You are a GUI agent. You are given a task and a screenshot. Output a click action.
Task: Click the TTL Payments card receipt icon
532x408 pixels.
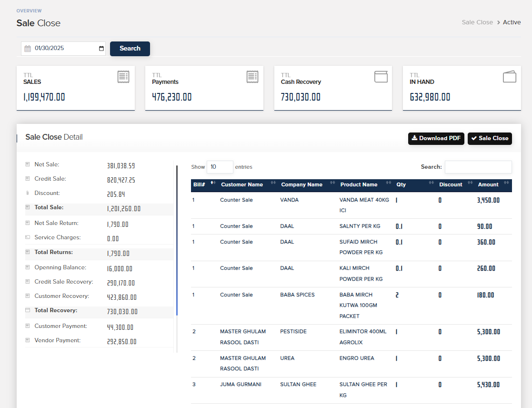point(252,77)
